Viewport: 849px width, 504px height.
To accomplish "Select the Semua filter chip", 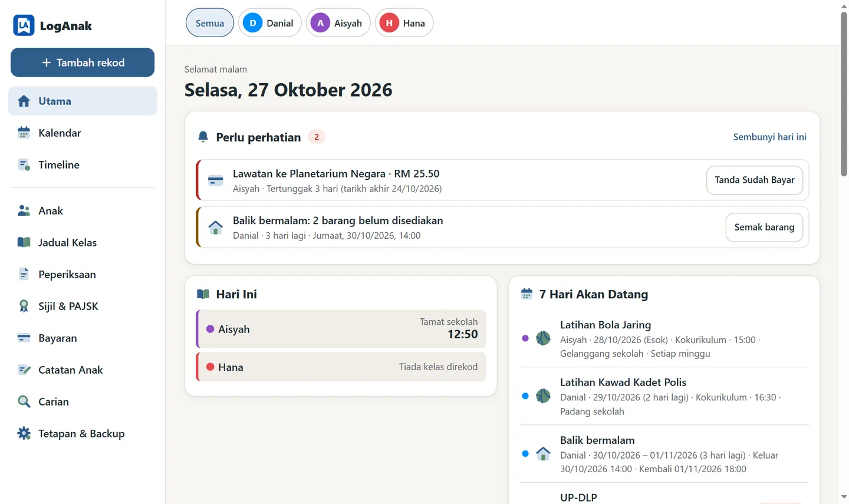I will [x=210, y=23].
